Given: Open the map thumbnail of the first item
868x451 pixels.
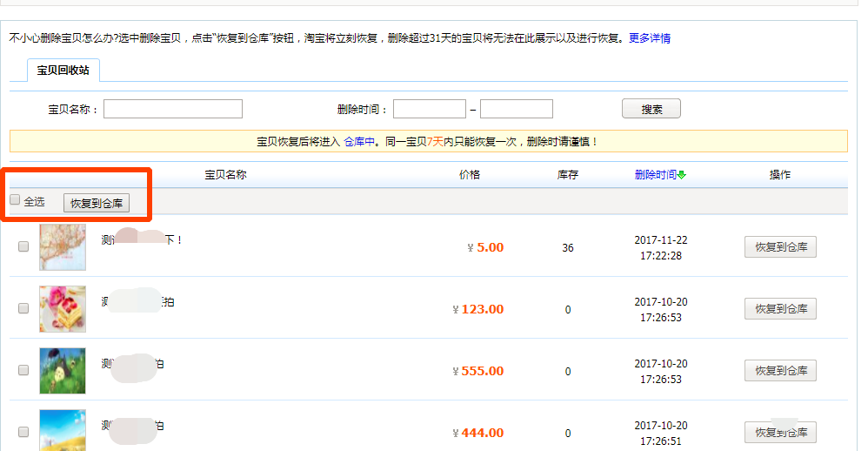Looking at the screenshot, I should click(x=63, y=246).
